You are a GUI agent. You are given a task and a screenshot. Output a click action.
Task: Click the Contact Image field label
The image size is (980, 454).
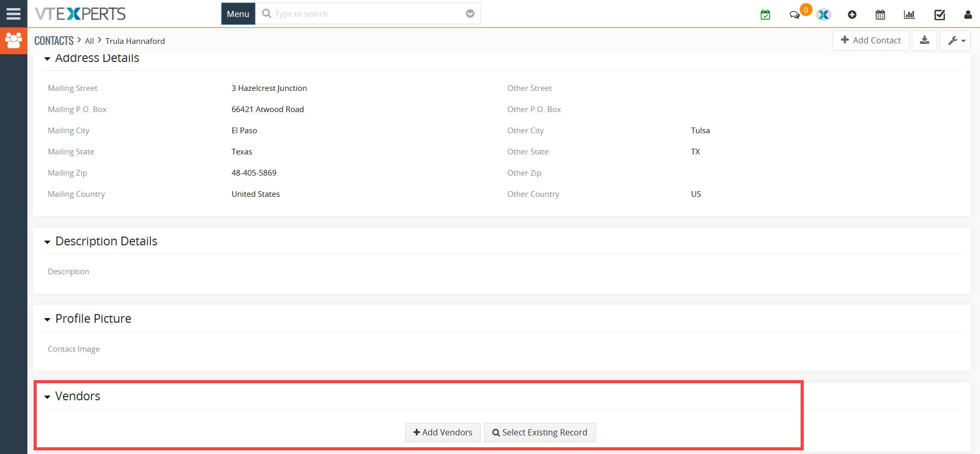pyautogui.click(x=74, y=349)
